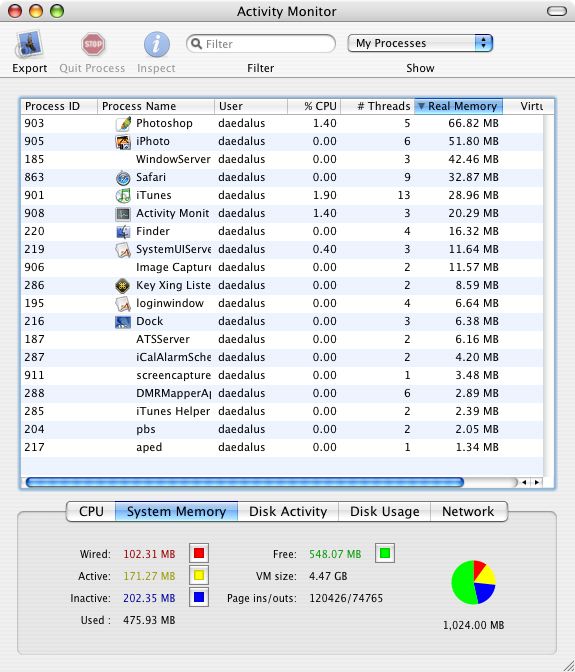Click the yellow Active color swatch
The height and width of the screenshot is (672, 575).
(x=199, y=575)
